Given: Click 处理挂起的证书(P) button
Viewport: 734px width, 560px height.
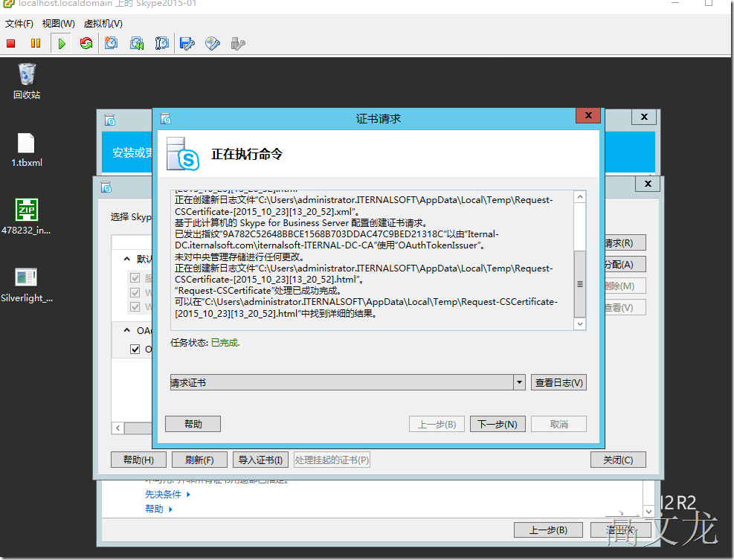Looking at the screenshot, I should 332,460.
